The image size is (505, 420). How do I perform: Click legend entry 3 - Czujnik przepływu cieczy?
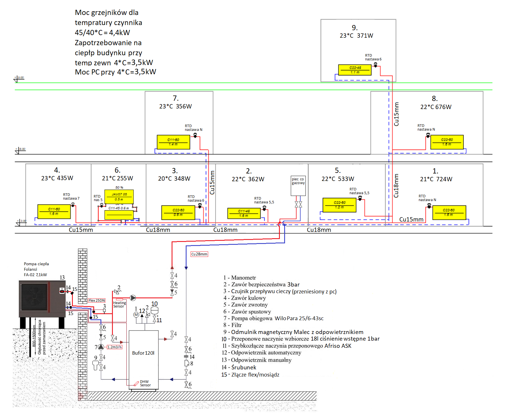(280, 291)
